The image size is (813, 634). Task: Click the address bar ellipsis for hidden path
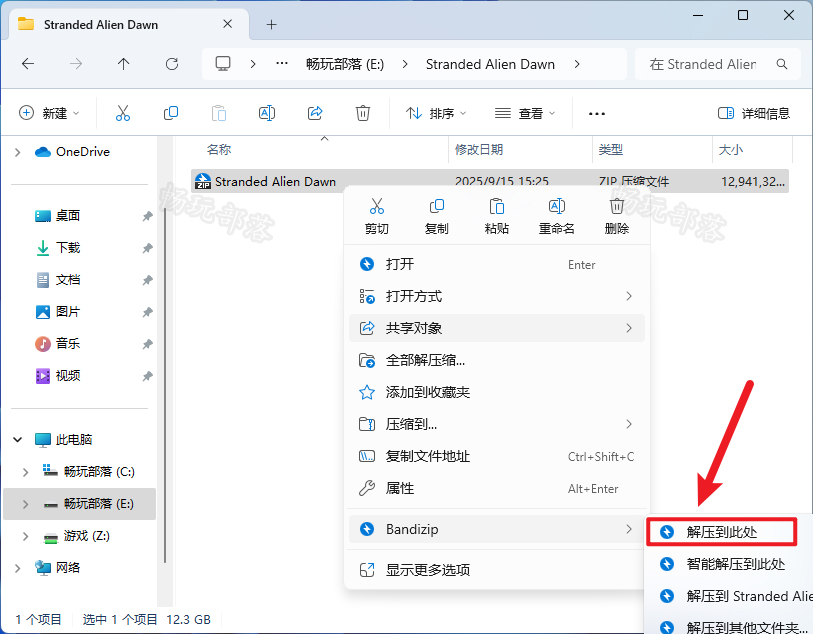pyautogui.click(x=282, y=64)
